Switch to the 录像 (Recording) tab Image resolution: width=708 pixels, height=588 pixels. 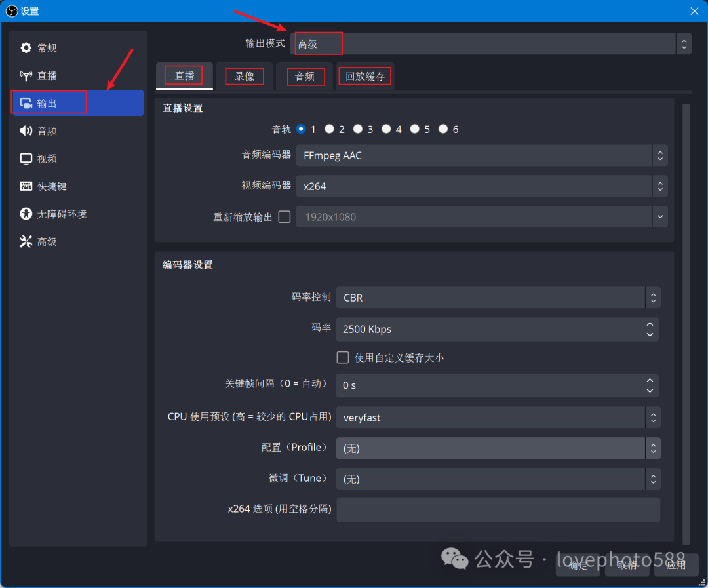pos(244,75)
